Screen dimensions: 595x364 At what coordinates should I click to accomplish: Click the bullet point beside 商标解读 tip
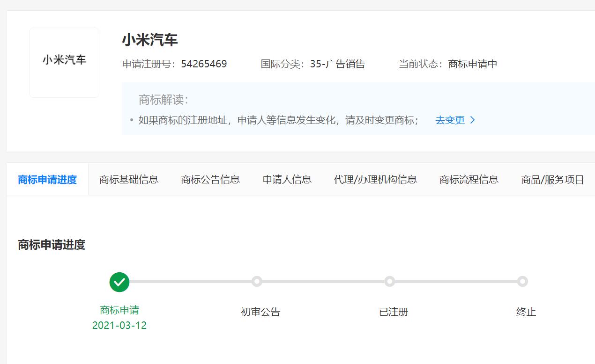[131, 120]
